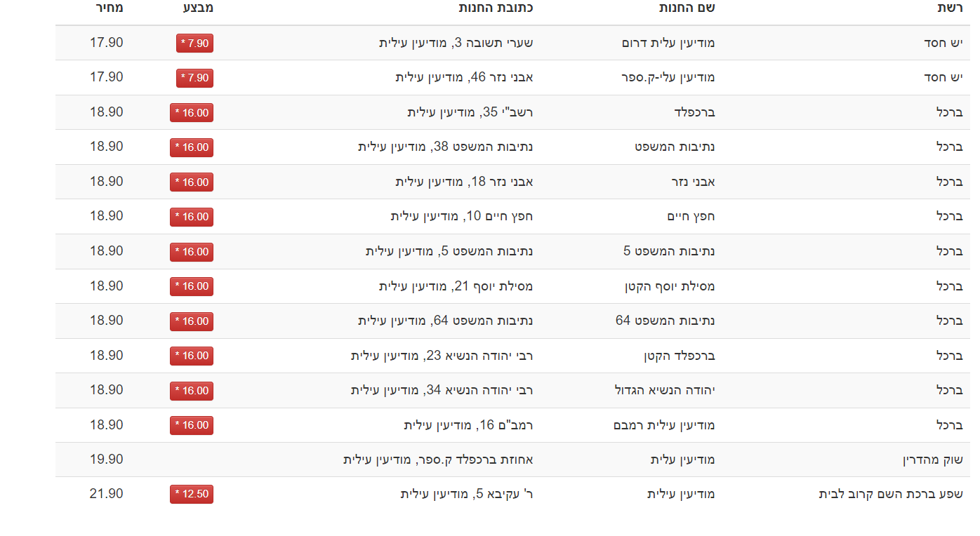The width and height of the screenshot is (980, 536).
Task: Click the 16.00 promo badge for מסילת יוסף הקטן
Action: click(192, 286)
